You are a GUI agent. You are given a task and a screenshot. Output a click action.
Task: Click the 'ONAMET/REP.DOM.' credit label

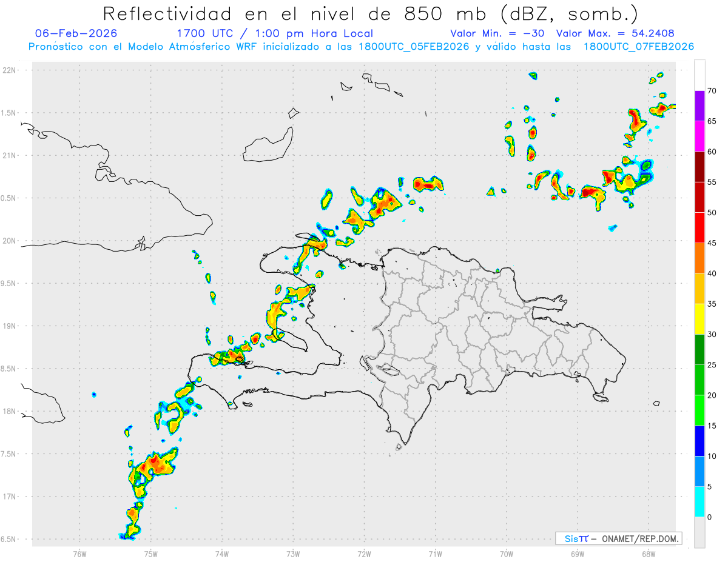point(639,538)
